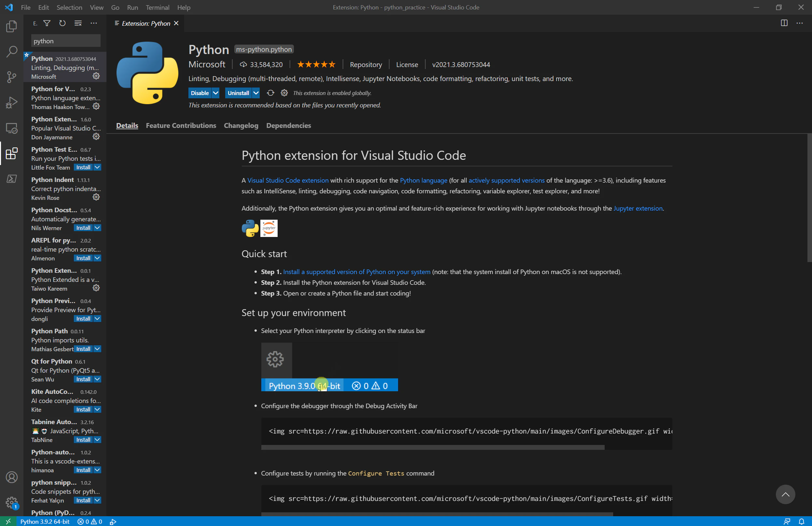Expand the Disable button dropdown arrow
Image resolution: width=812 pixels, height=526 pixels.
(x=216, y=93)
